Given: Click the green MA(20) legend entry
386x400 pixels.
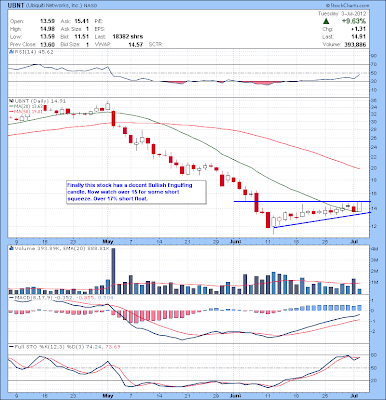Looking at the screenshot, I should 26,106.
